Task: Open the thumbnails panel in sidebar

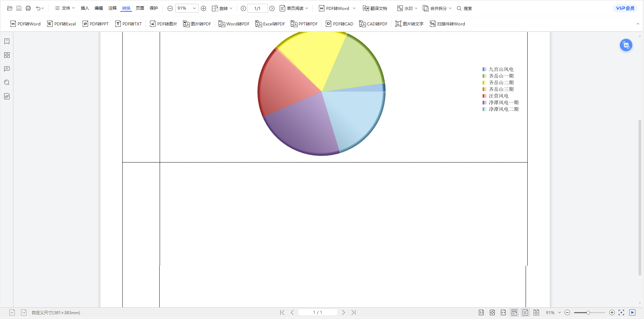Action: 7,55
